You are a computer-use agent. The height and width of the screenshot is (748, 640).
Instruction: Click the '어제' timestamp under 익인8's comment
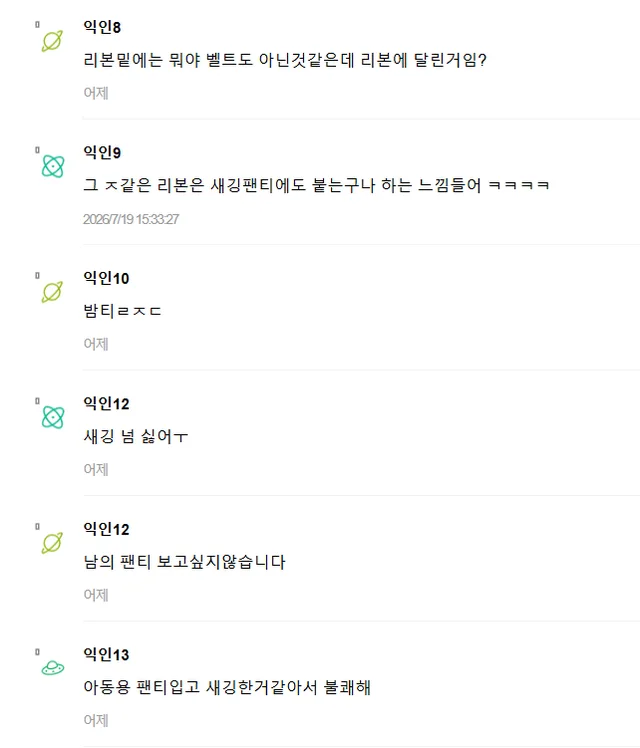(96, 93)
